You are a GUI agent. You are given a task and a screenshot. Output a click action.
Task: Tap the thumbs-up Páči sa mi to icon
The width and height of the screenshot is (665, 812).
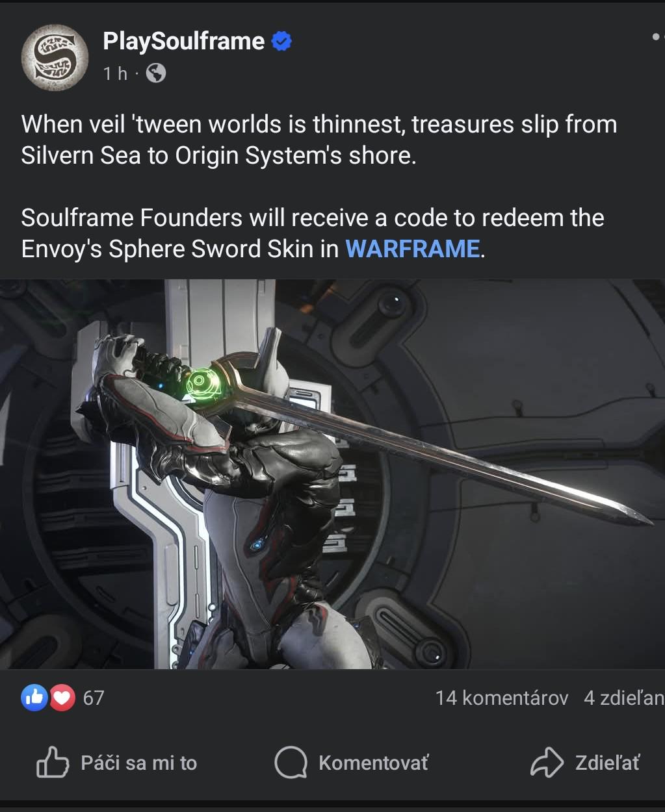(53, 763)
